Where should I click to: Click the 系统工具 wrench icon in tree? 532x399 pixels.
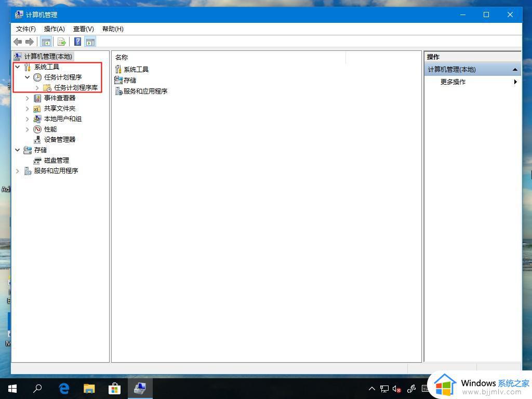[x=28, y=67]
